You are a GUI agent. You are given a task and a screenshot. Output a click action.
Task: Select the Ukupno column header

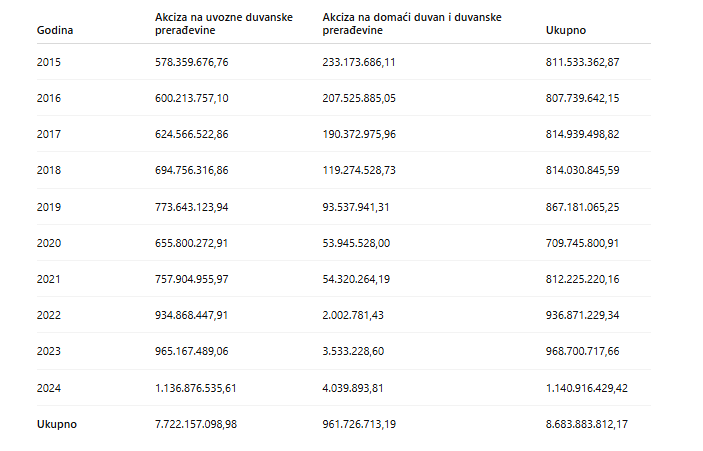(x=565, y=30)
